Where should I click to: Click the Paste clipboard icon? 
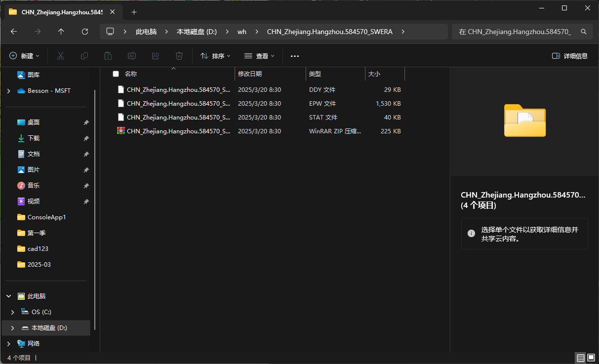108,56
